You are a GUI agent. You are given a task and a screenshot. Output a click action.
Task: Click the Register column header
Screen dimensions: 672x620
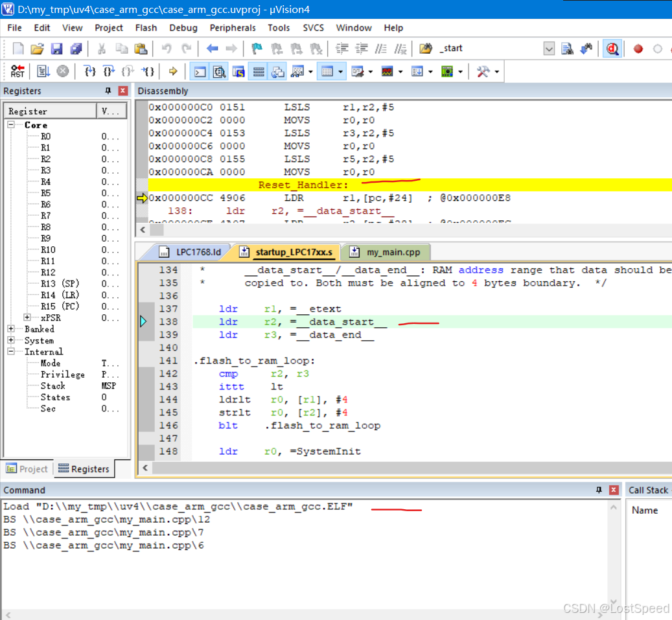[x=51, y=111]
